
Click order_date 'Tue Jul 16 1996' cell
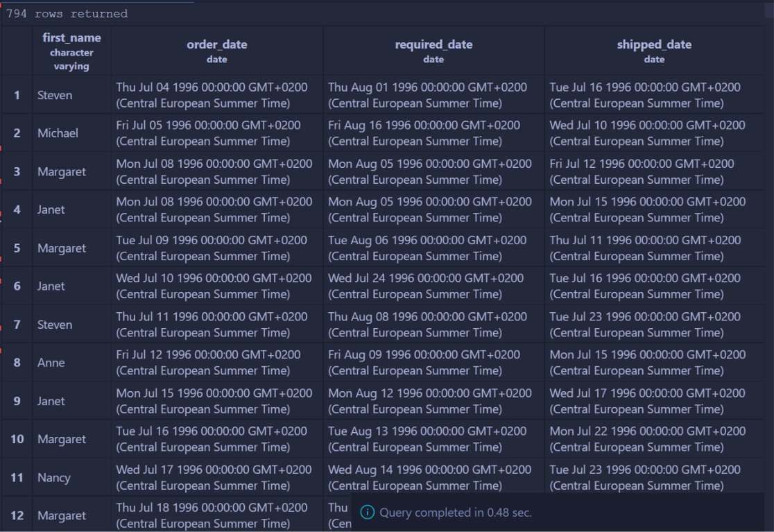click(x=216, y=439)
